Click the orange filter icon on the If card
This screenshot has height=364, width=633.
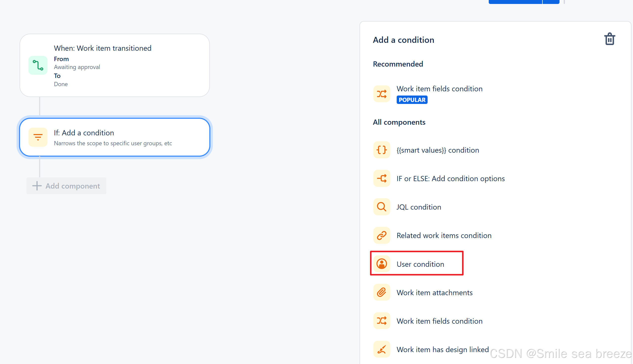pyautogui.click(x=38, y=137)
